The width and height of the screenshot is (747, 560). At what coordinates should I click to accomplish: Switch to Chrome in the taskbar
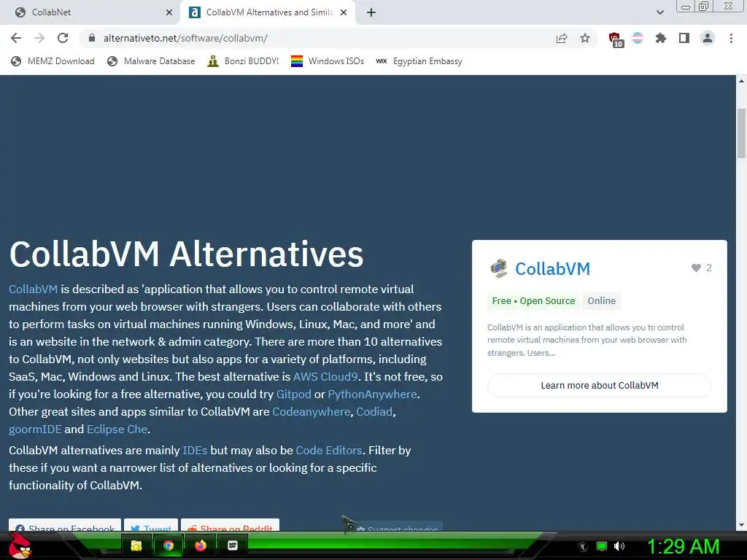coord(169,545)
